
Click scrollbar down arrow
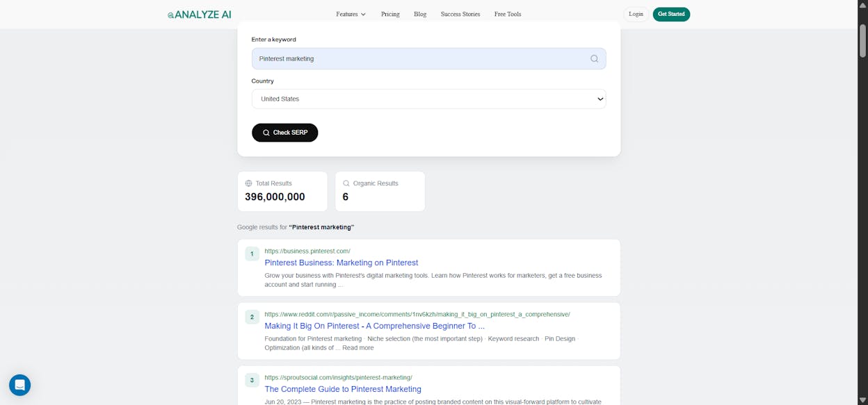tap(862, 400)
